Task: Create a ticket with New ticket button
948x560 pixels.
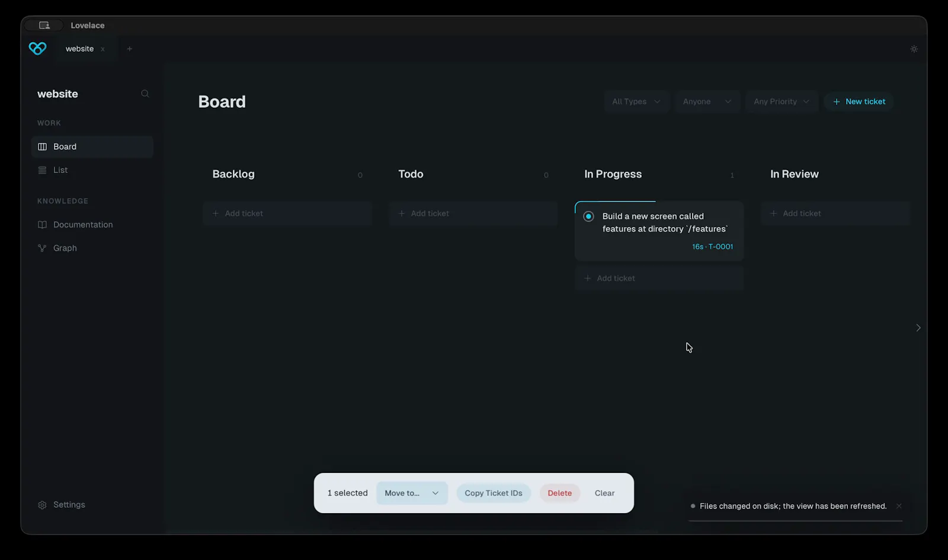Action: pyautogui.click(x=859, y=101)
